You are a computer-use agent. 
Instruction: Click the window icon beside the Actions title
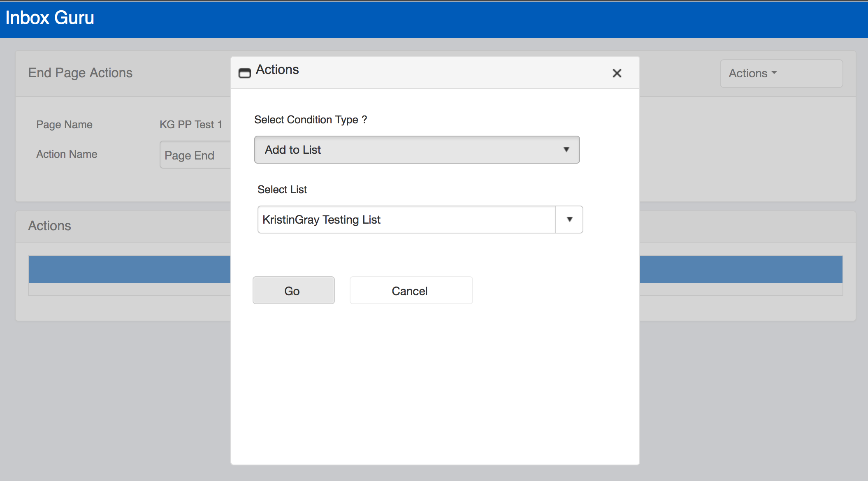click(x=245, y=73)
